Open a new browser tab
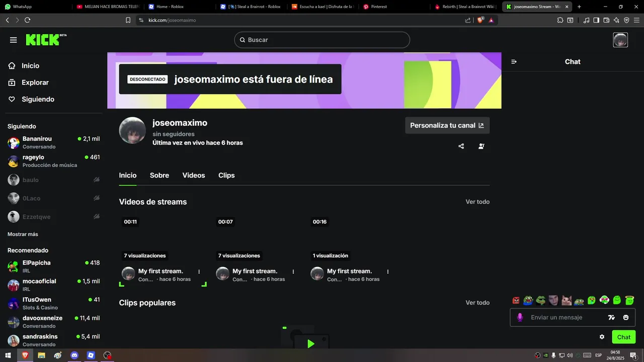644x362 pixels. tap(579, 7)
